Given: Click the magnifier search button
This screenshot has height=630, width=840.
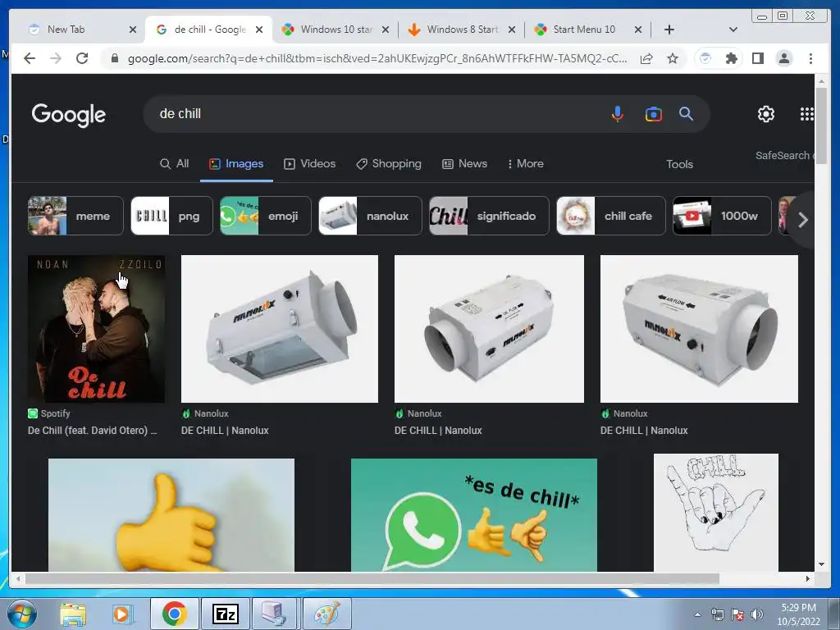Looking at the screenshot, I should 687,113.
